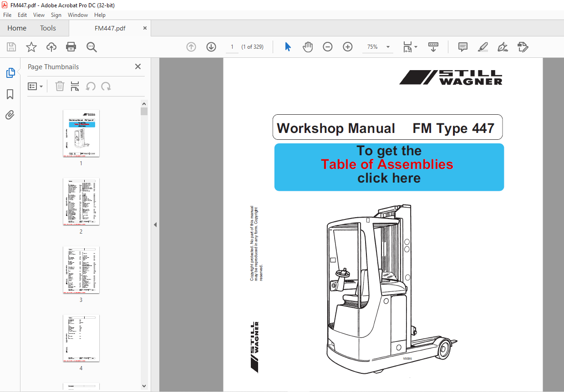This screenshot has height=392, width=564.
Task: Open the Sign menu
Action: point(56,15)
